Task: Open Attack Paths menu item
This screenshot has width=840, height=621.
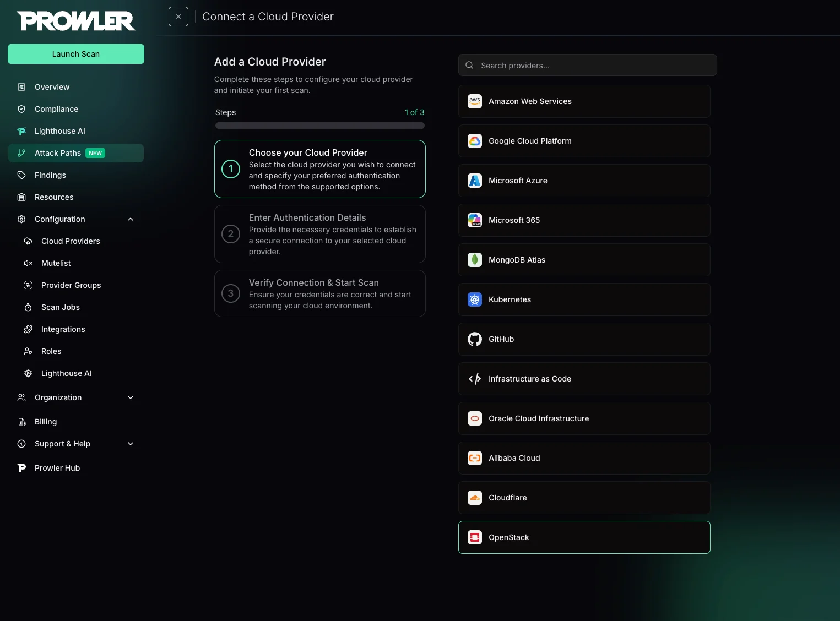Action: (76, 153)
